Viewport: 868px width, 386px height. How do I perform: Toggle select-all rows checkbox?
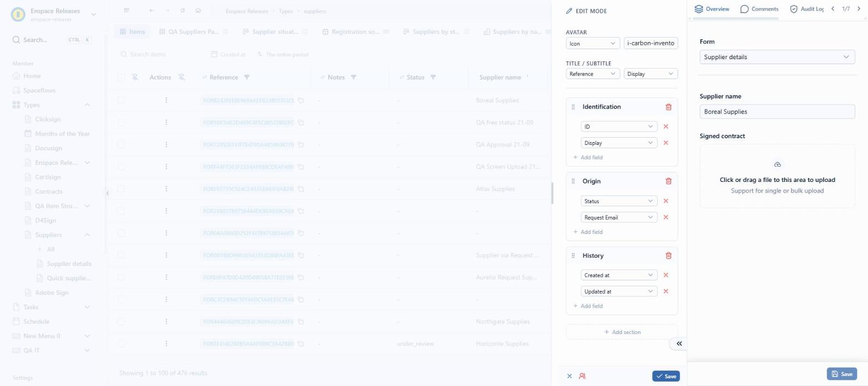(121, 77)
